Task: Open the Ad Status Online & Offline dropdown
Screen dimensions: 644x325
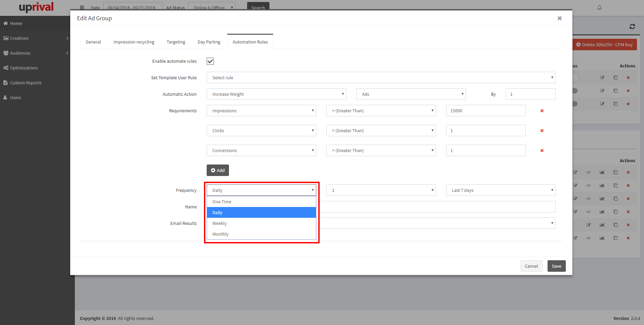Action: coord(212,7)
